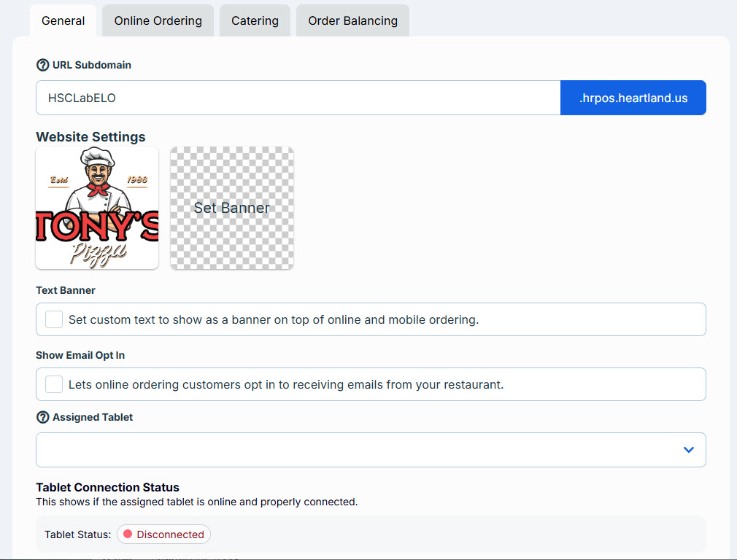Switch to the Online Ordering tab
The image size is (737, 560).
point(158,20)
